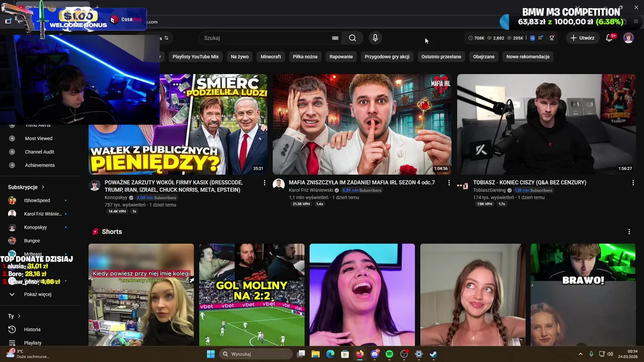
Task: Play the Tobiasz video thumbnail
Action: [x=546, y=124]
